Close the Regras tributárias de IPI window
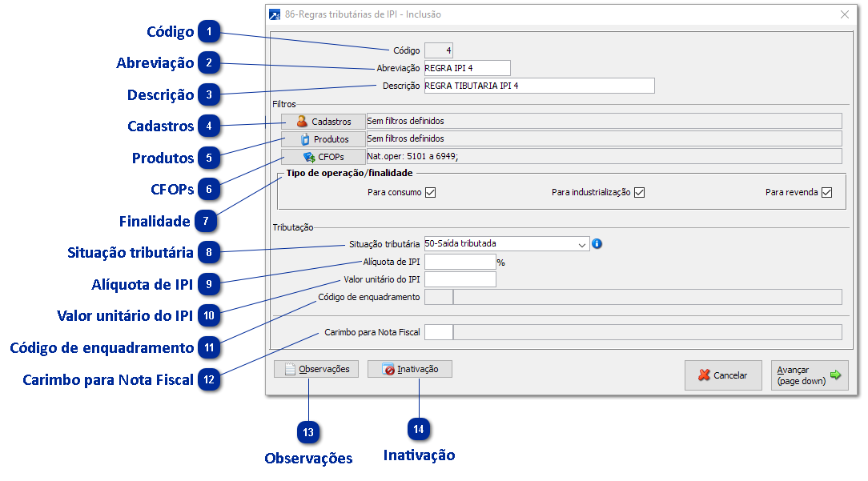This screenshot has height=481, width=868. coord(844,14)
